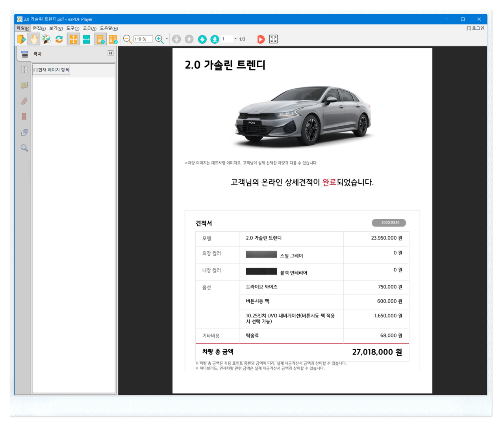Screen dimensions: 504x428
Task: Start slideshow with the red play icon
Action: pyautogui.click(x=261, y=39)
